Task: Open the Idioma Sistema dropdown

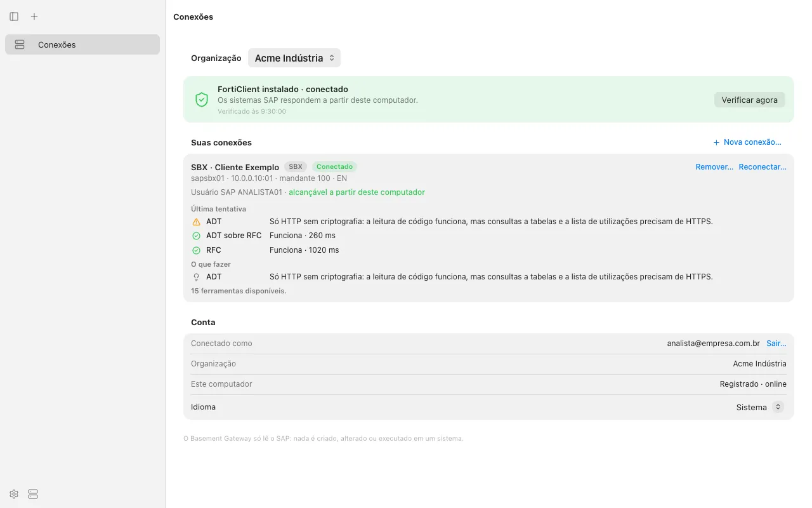Action: tap(760, 407)
